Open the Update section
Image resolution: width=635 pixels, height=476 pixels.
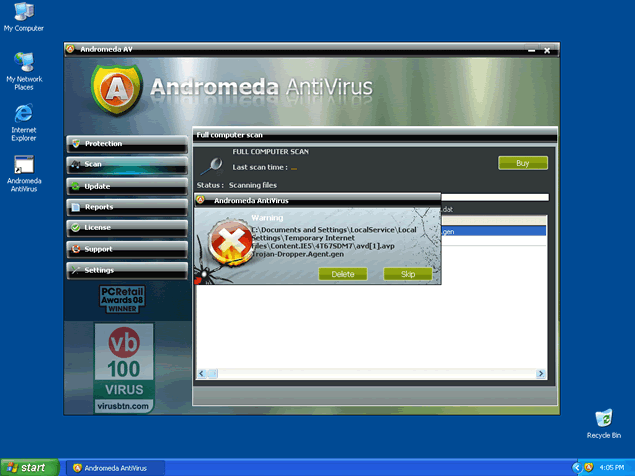coord(126,186)
